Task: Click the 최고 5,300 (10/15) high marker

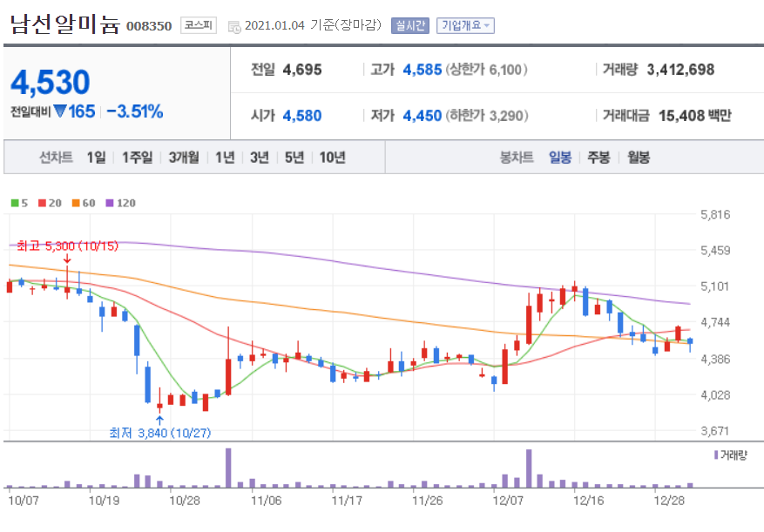Action: tap(68, 246)
